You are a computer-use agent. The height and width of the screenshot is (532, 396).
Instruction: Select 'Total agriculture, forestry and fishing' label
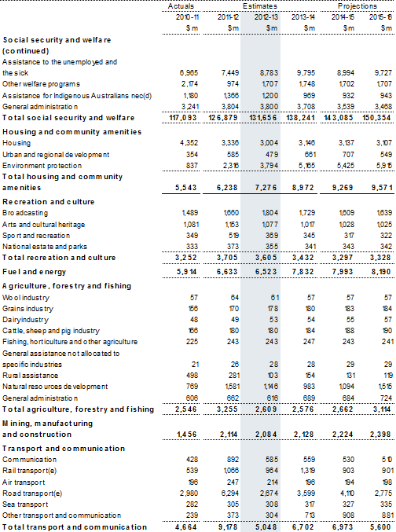point(78,409)
